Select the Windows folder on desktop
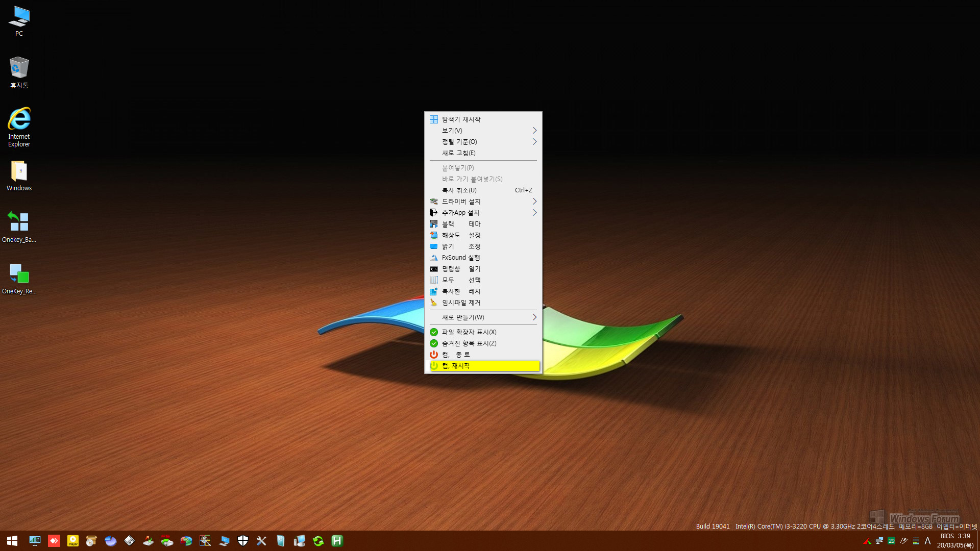This screenshot has height=551, width=980. tap(19, 176)
